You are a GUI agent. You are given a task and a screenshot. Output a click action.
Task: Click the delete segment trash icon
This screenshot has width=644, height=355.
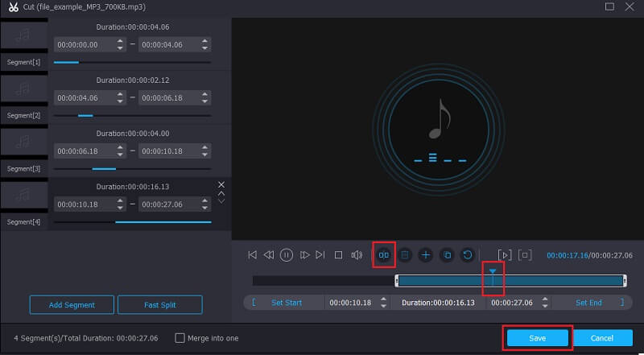[x=405, y=255]
